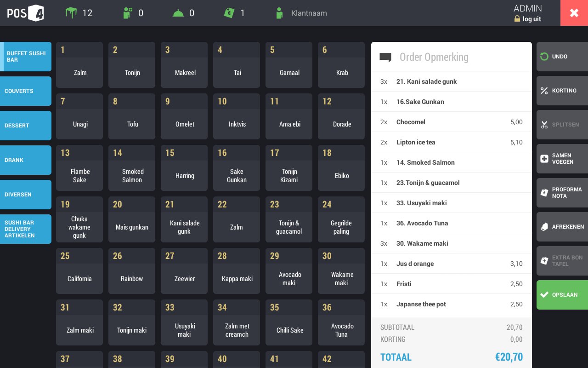Click the Undo arrow icon
The image size is (588, 368).
(544, 57)
